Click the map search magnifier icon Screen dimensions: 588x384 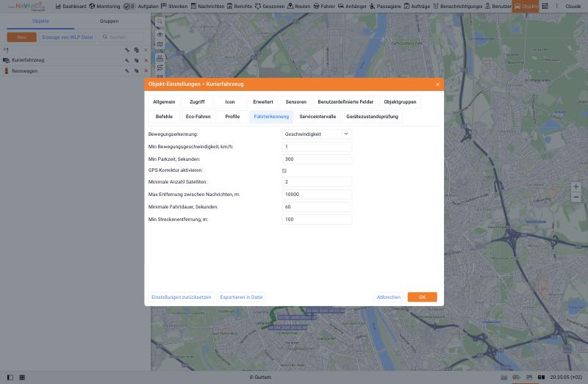[159, 22]
